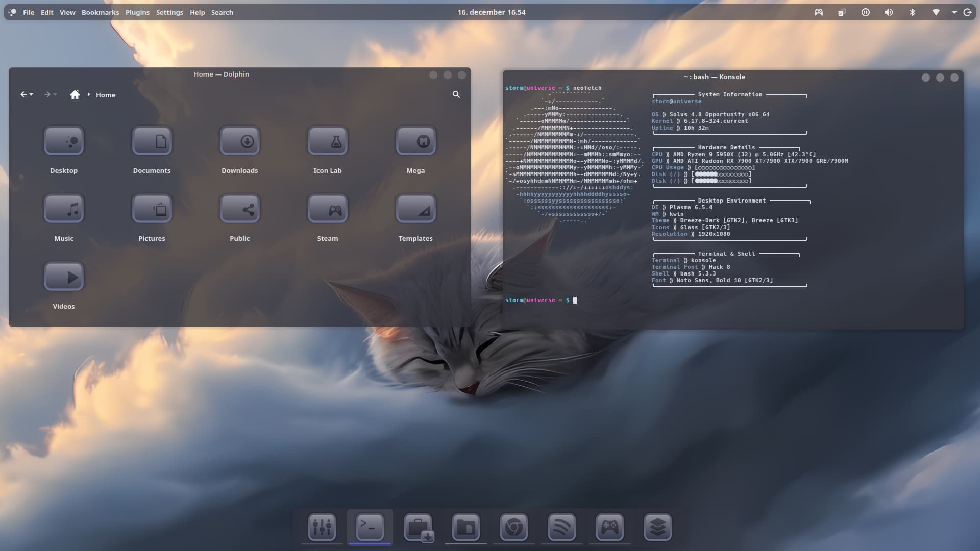Open Steam gamepad icon in dock
The width and height of the screenshot is (980, 551).
[609, 527]
